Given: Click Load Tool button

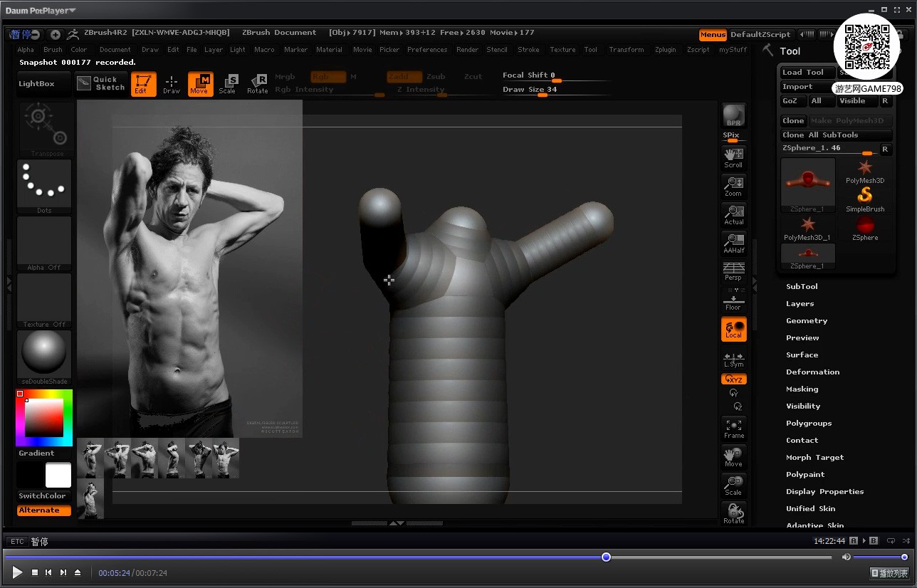Looking at the screenshot, I should [807, 73].
